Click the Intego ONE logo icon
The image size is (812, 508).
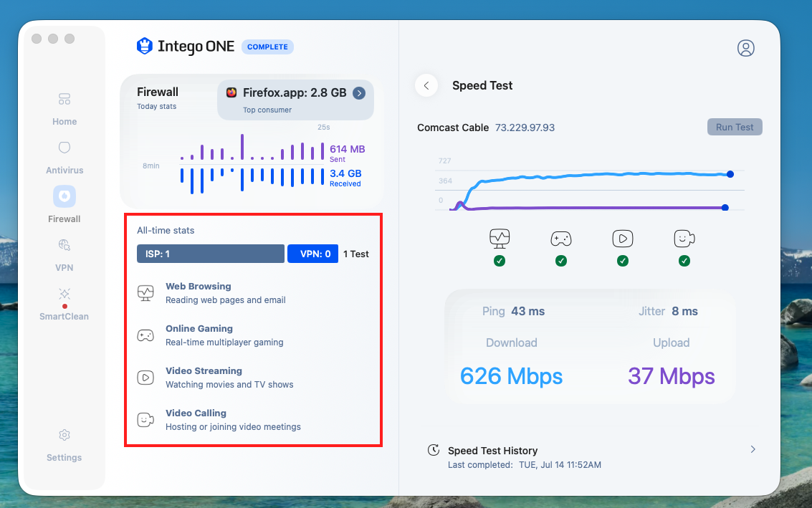(145, 46)
